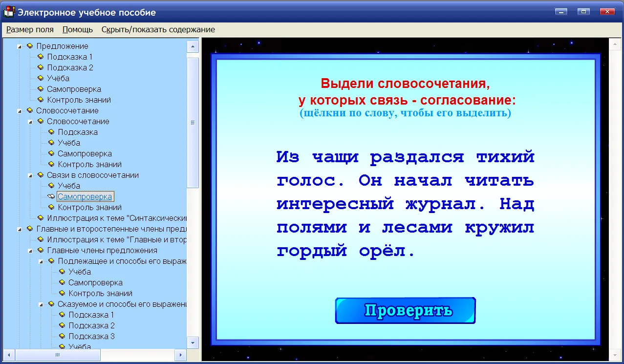Click the application icon in the title bar
The height and width of the screenshot is (364, 624).
[9, 12]
